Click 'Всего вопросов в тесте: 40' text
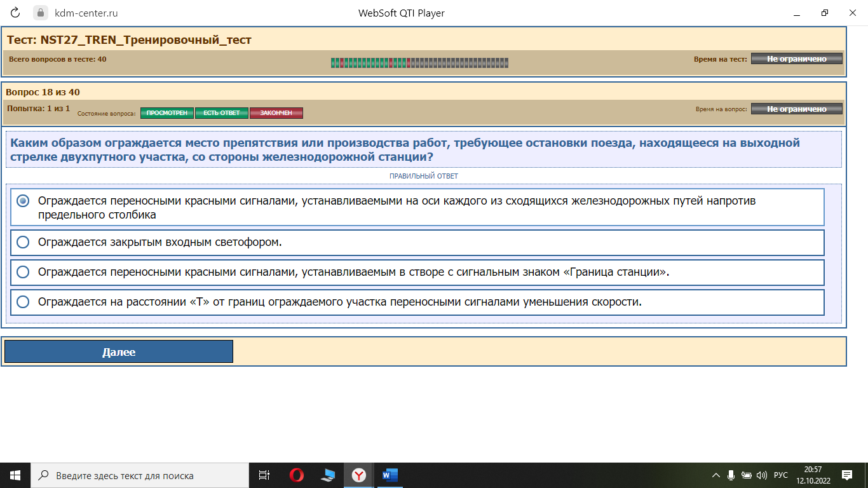 (58, 58)
